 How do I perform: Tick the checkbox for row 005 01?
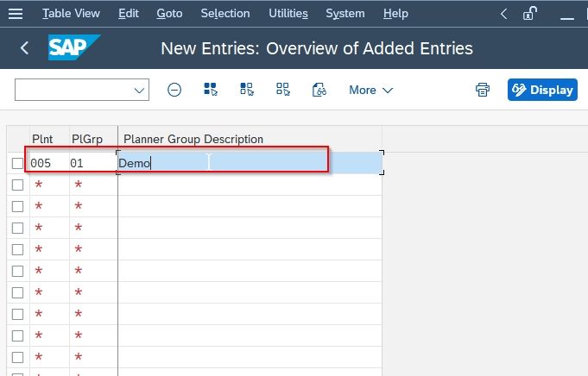pos(17,163)
